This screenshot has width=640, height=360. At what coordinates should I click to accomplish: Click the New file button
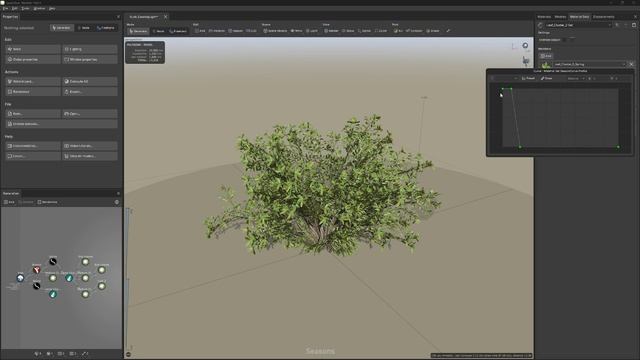33,114
